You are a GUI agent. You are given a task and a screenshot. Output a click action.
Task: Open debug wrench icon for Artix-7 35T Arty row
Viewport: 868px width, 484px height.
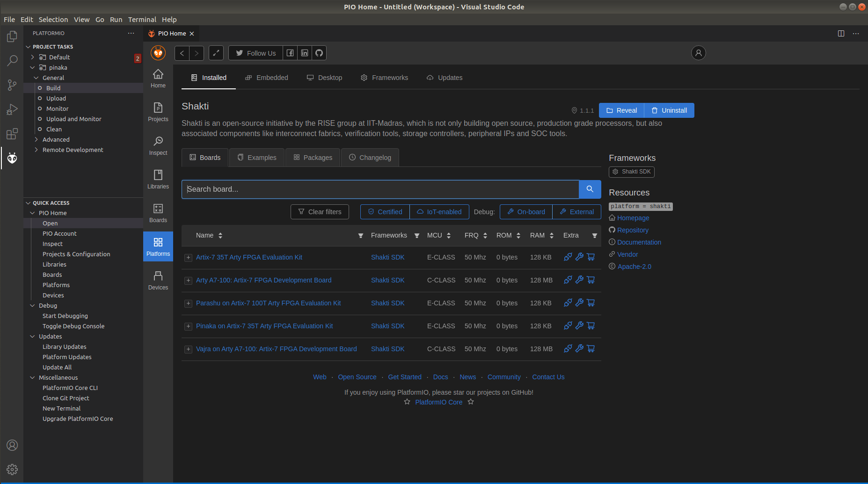(x=579, y=257)
